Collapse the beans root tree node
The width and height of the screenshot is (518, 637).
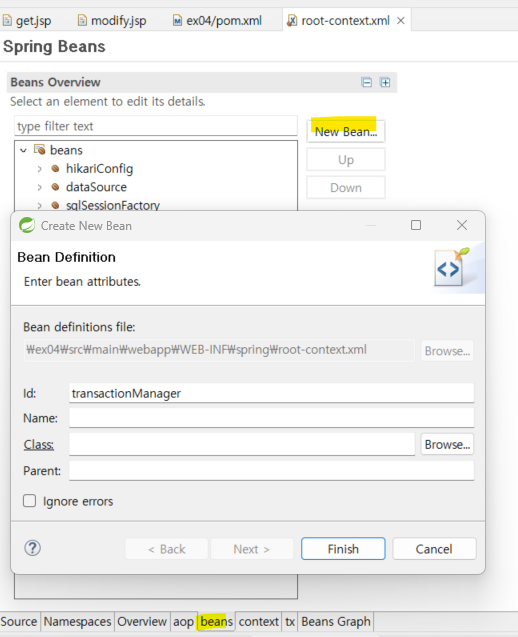pos(23,150)
